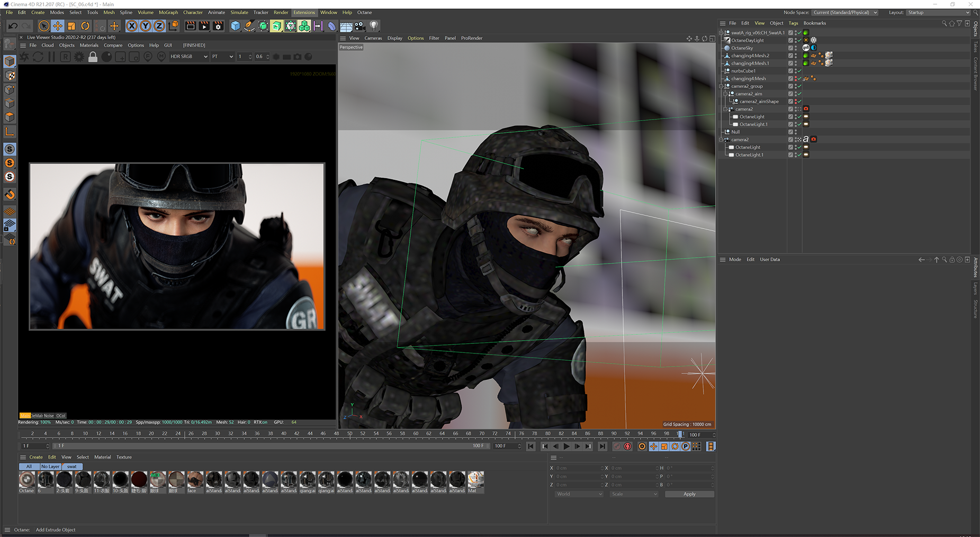Toggle layer box of Null object
This screenshot has height=537, width=980.
coord(790,132)
